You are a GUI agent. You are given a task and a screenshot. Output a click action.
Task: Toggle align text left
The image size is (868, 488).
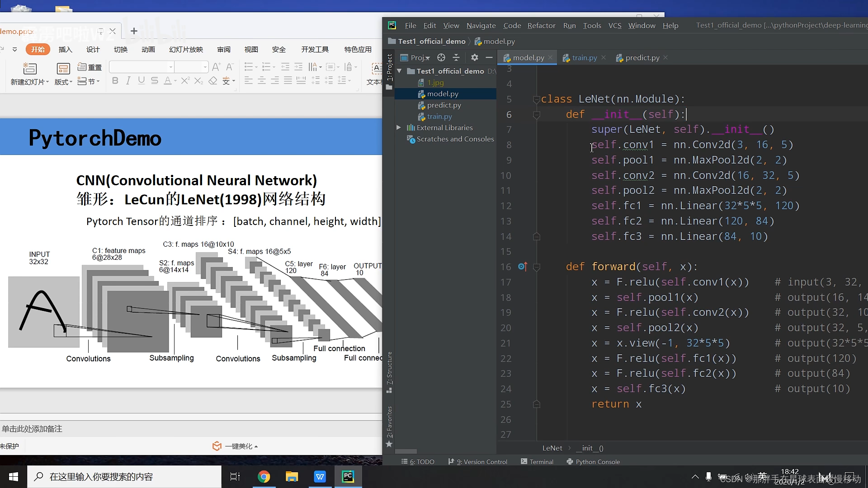pyautogui.click(x=248, y=81)
